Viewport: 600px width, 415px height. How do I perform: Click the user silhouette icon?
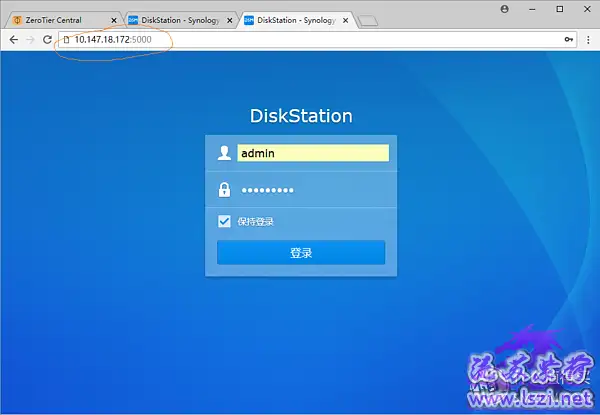(224, 153)
